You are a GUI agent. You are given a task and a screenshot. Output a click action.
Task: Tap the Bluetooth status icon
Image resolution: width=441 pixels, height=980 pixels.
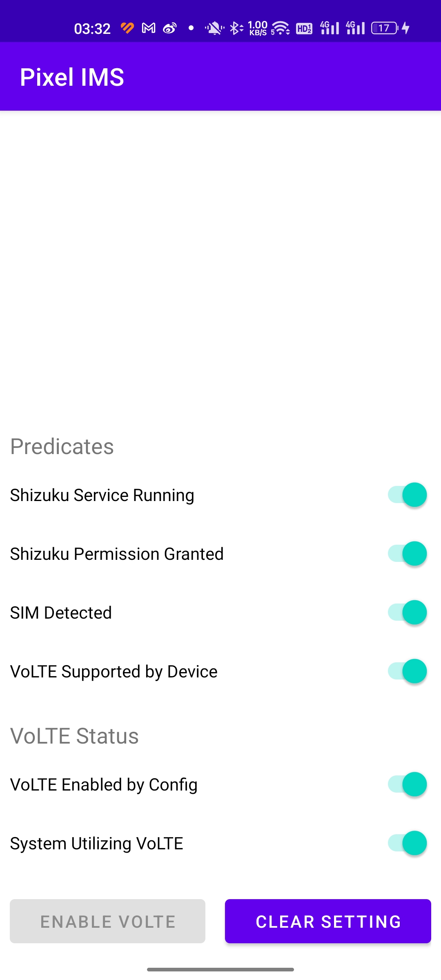pyautogui.click(x=236, y=28)
